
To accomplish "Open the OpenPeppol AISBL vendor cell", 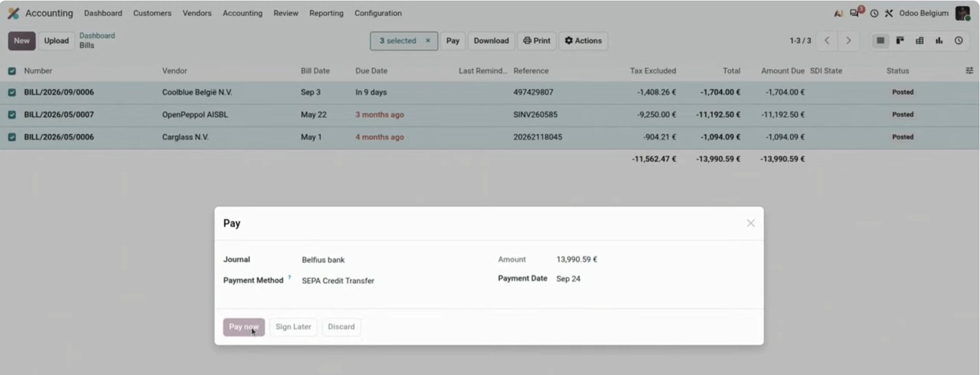I will coord(195,114).
